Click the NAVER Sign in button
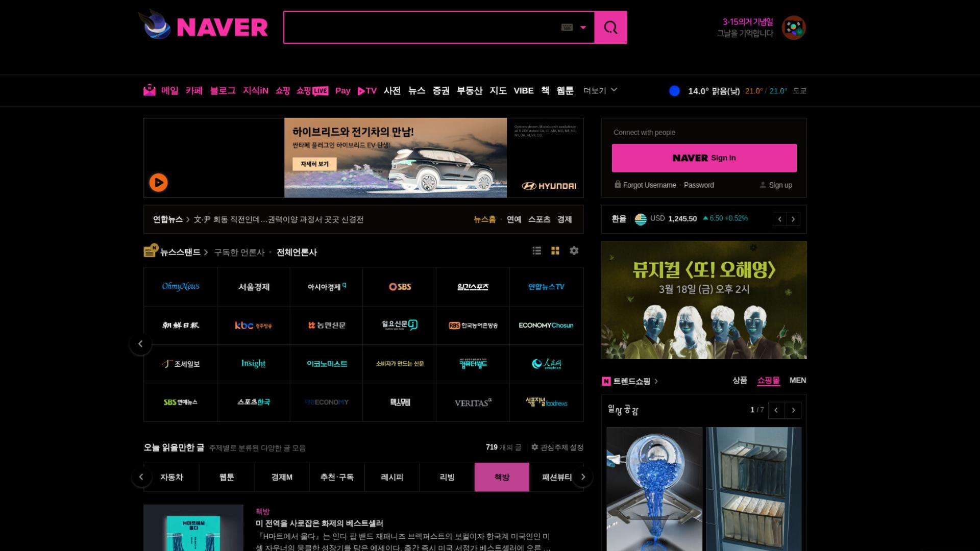Screen dimensions: 980x551 click(704, 158)
